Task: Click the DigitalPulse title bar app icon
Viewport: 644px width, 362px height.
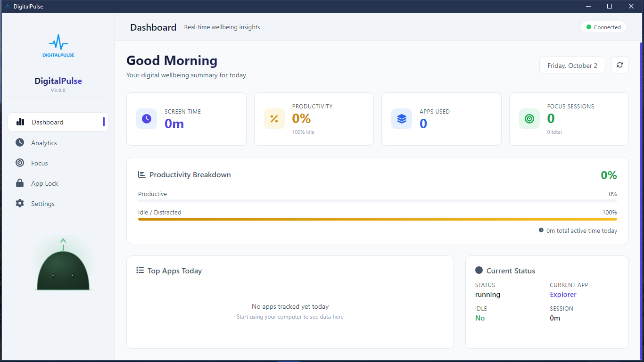Action: 7,6
